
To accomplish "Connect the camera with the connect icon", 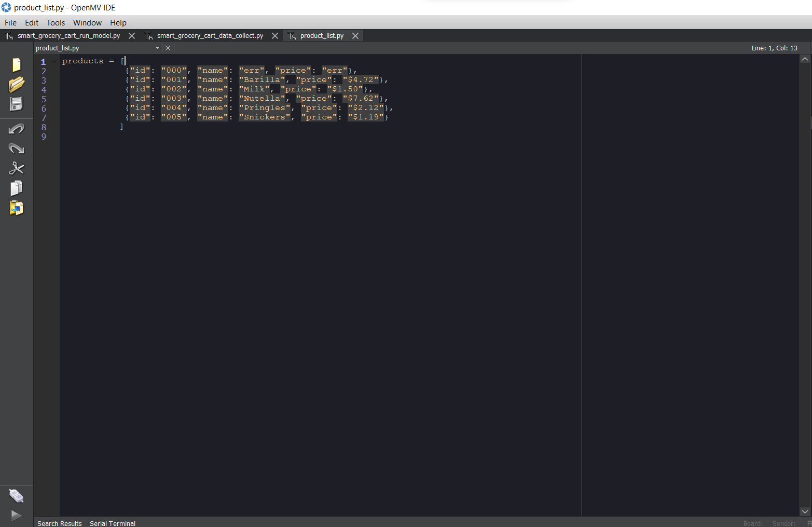I will point(16,495).
